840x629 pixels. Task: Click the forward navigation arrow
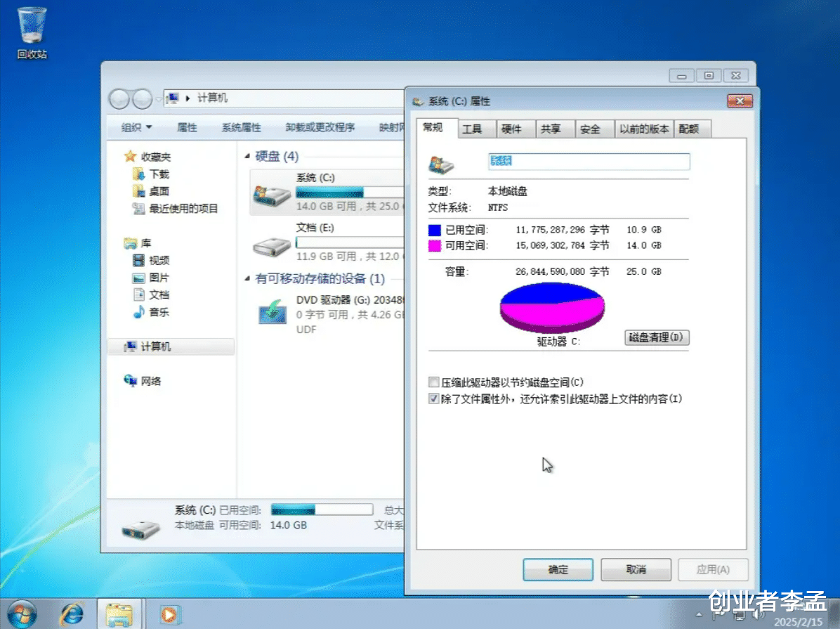(142, 98)
